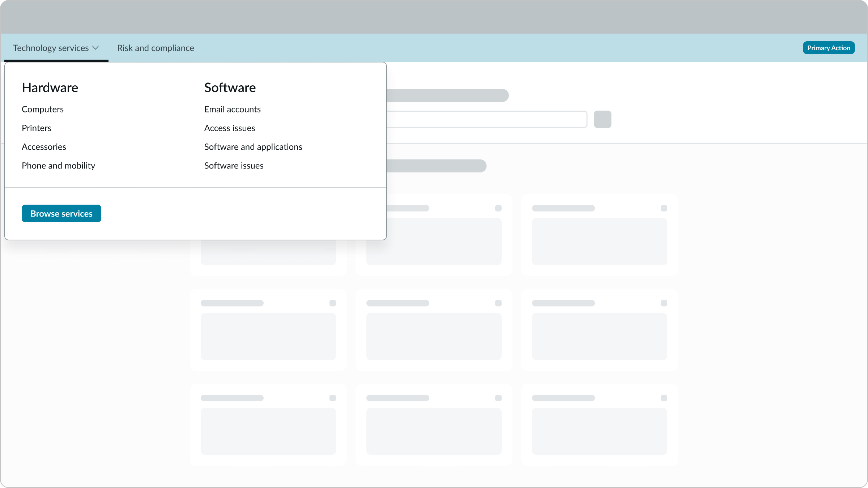Open the Computers category under Hardware
868x488 pixels.
(x=43, y=109)
